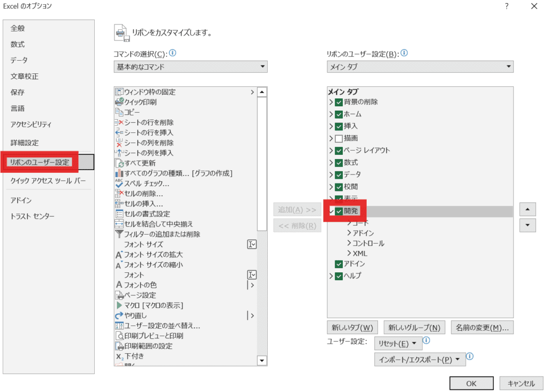
Task: Uncheck the 背景の削除 tab checkbox
Action: click(x=339, y=103)
